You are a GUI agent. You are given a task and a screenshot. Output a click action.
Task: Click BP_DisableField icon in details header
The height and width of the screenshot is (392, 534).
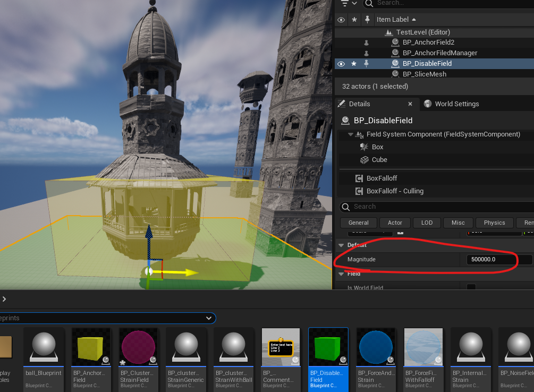[x=345, y=121]
